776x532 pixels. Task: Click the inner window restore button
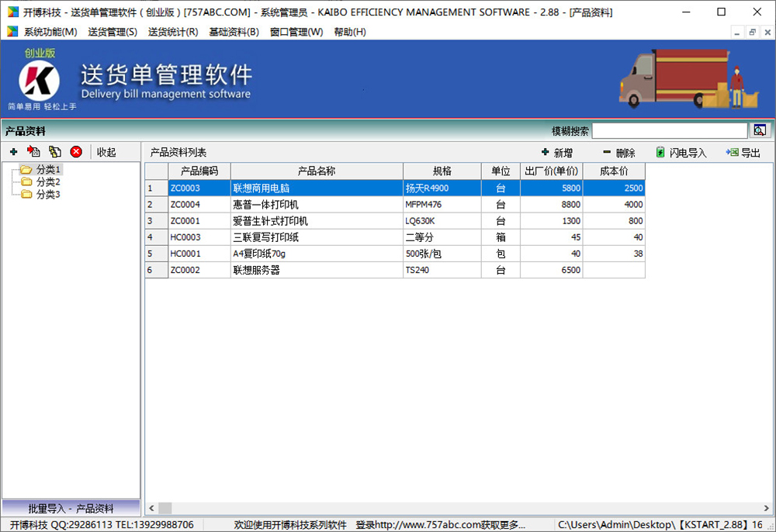tap(752, 32)
